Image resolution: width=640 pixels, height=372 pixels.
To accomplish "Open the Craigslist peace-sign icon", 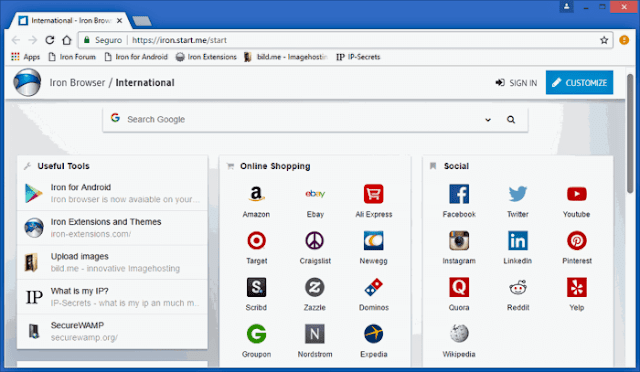I will tap(315, 241).
